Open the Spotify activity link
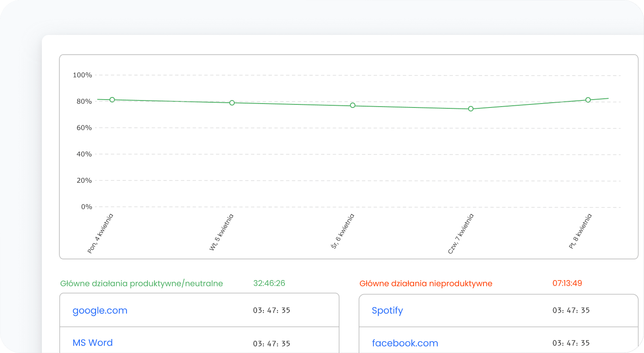The width and height of the screenshot is (644, 353). tap(387, 311)
